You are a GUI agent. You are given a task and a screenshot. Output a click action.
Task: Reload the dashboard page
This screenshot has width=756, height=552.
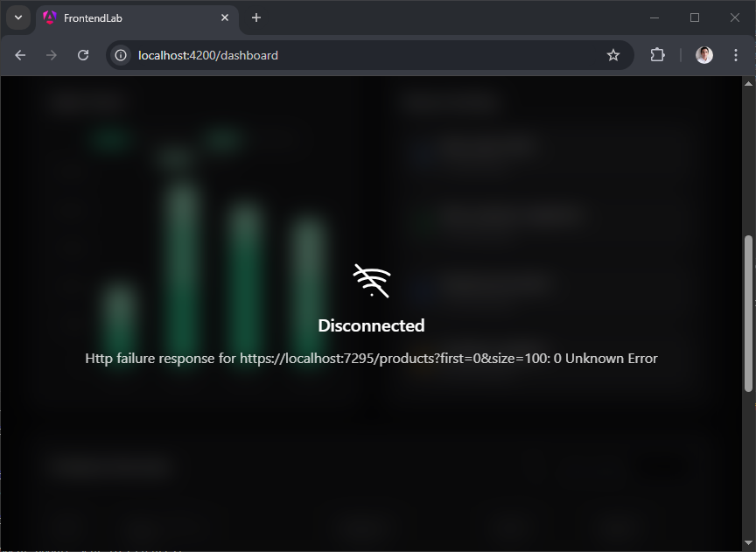tap(83, 55)
